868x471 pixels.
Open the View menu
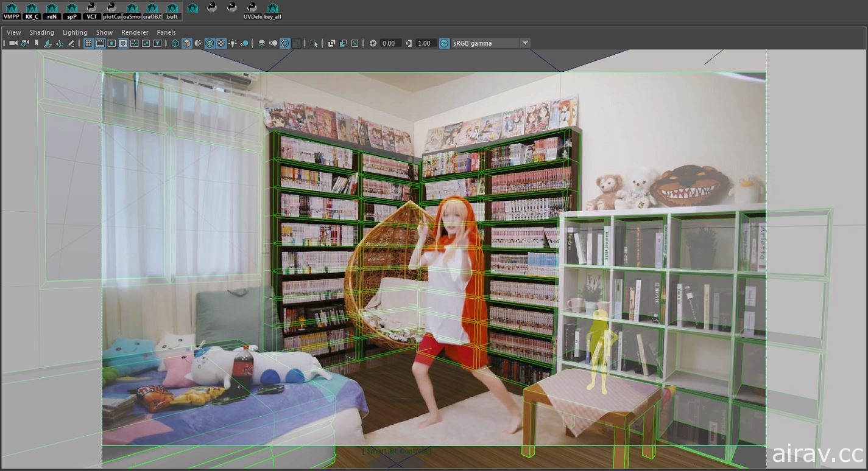pos(13,32)
